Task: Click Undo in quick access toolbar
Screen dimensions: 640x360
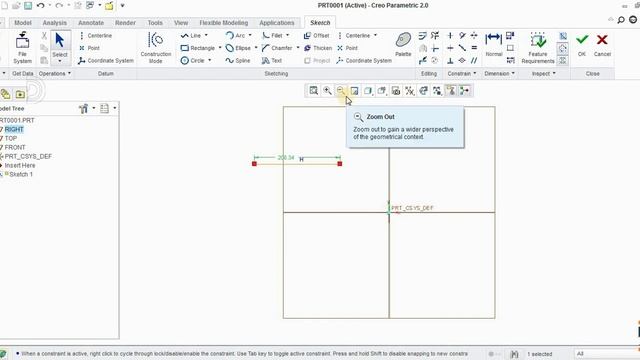Action: pyautogui.click(x=40, y=6)
